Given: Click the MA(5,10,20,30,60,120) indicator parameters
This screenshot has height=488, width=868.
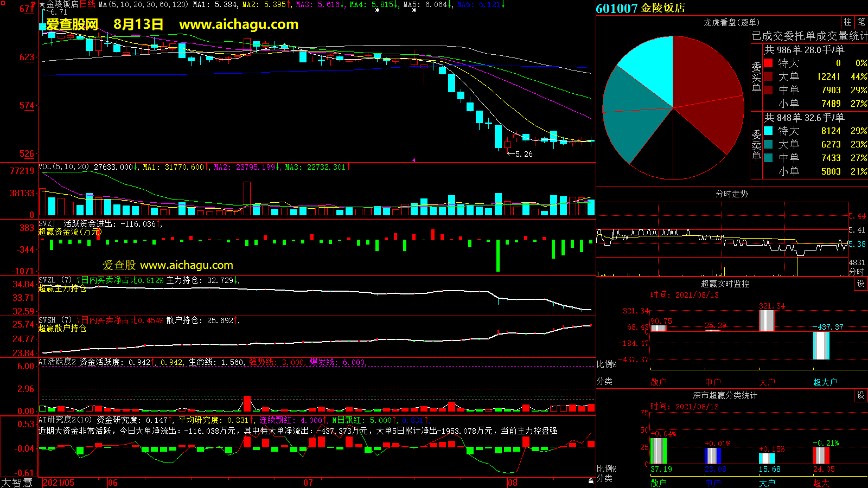Looking at the screenshot, I should click(x=143, y=4).
